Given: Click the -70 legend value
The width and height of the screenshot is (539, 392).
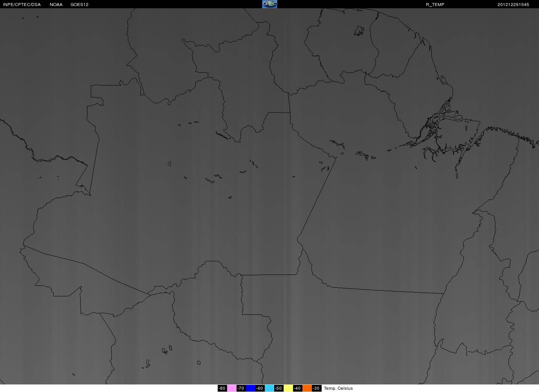Looking at the screenshot, I should [x=241, y=388].
